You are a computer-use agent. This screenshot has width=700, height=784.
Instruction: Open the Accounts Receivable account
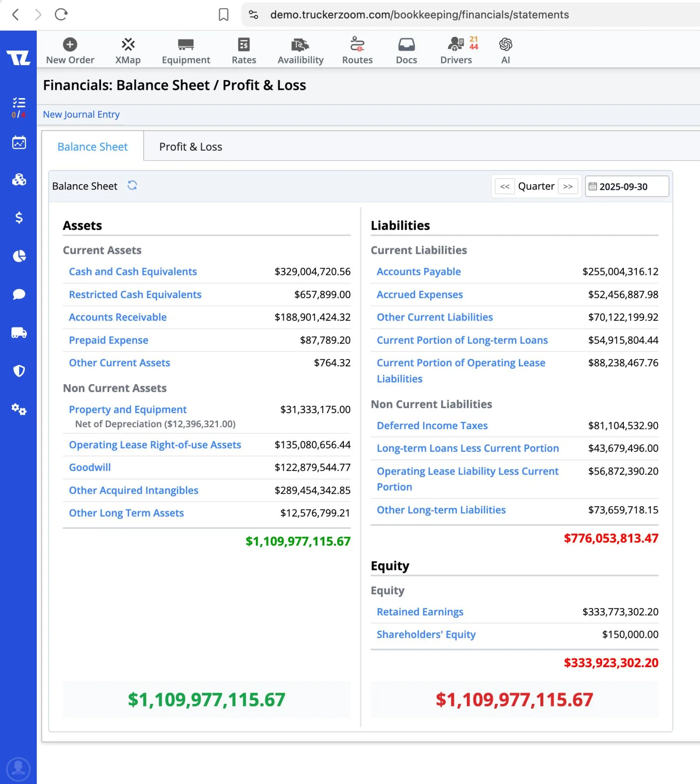pos(118,317)
